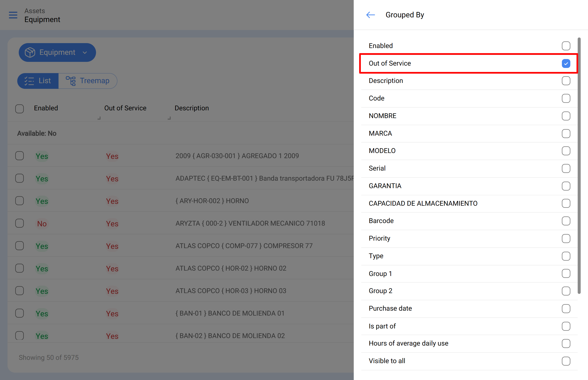Uncheck the Out of Service grouping checkbox
Viewport: 588px width, 380px height.
pyautogui.click(x=566, y=63)
